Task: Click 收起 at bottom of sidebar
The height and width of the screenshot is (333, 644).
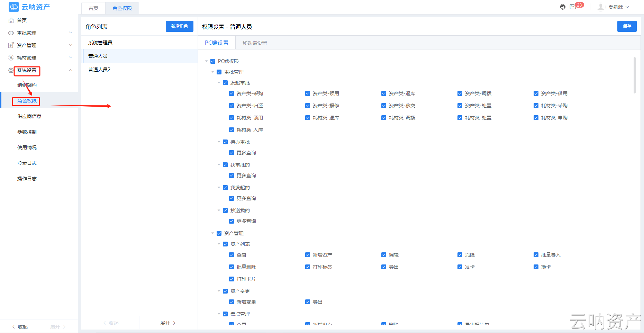Action: (20, 327)
